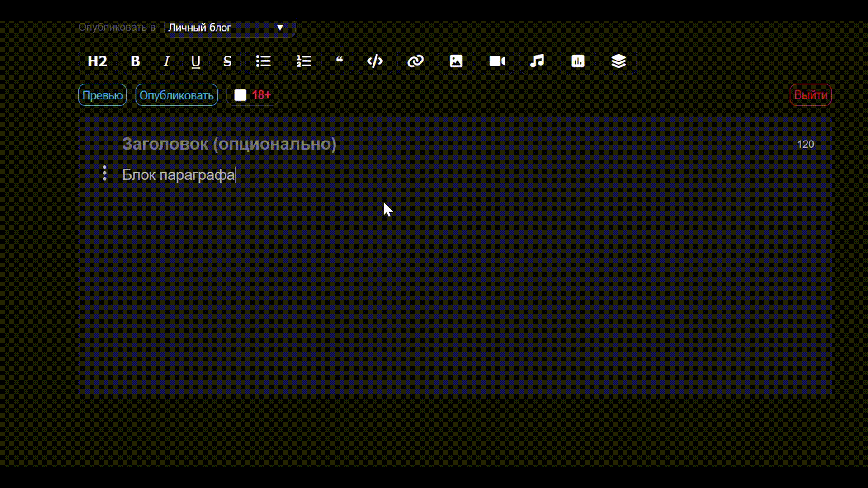The height and width of the screenshot is (488, 868).
Task: Open paragraph block three-dot menu
Action: 104,174
